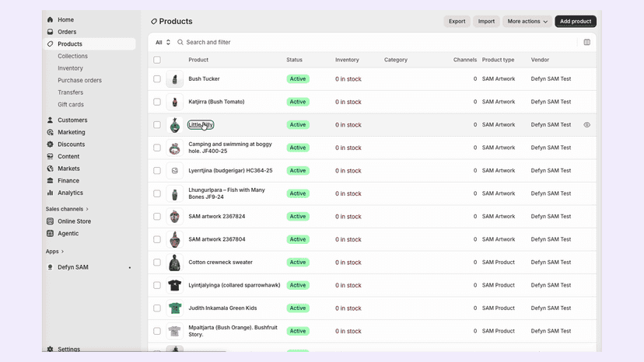
Task: Focus the Search and filter field
Action: pyautogui.click(x=374, y=42)
